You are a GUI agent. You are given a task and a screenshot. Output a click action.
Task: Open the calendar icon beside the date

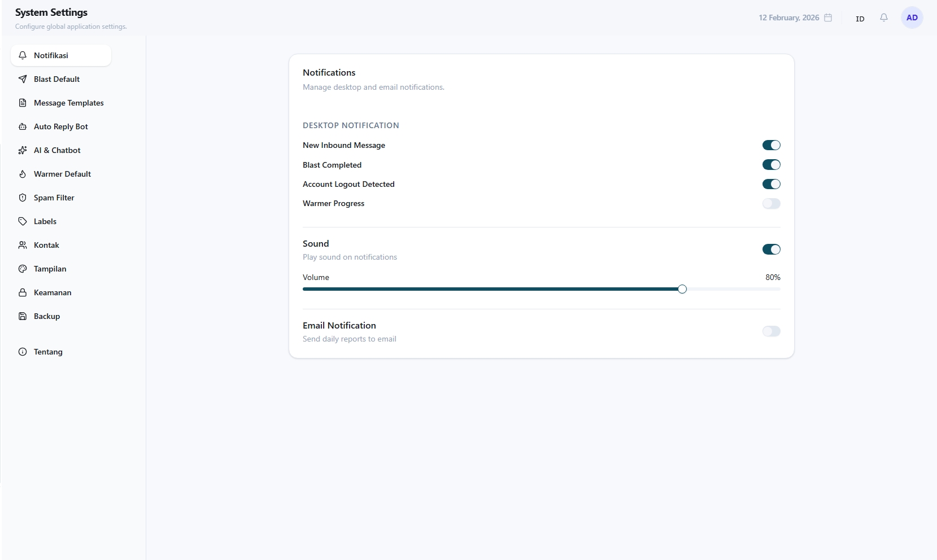click(828, 17)
